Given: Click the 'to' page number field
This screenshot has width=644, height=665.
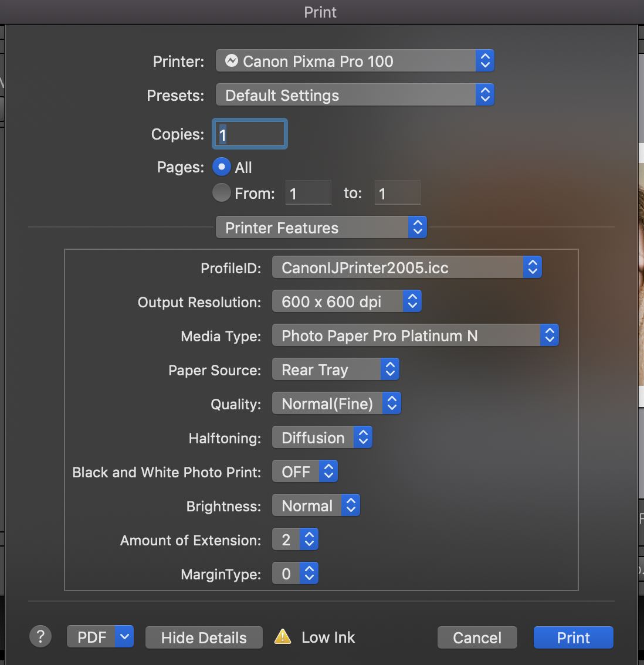Looking at the screenshot, I should coord(397,193).
